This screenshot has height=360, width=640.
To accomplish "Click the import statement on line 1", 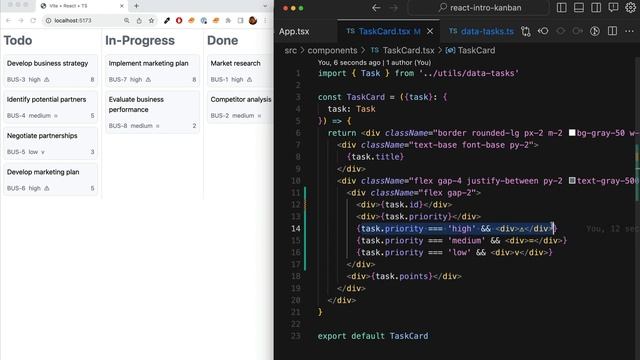I will [x=418, y=73].
